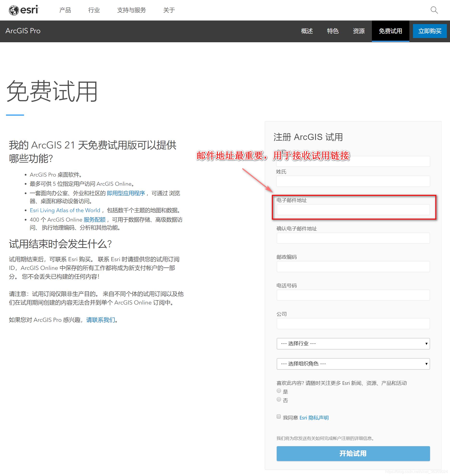Open the search with the magnifying glass icon
Image resolution: width=450 pixels, height=476 pixels.
click(x=434, y=10)
